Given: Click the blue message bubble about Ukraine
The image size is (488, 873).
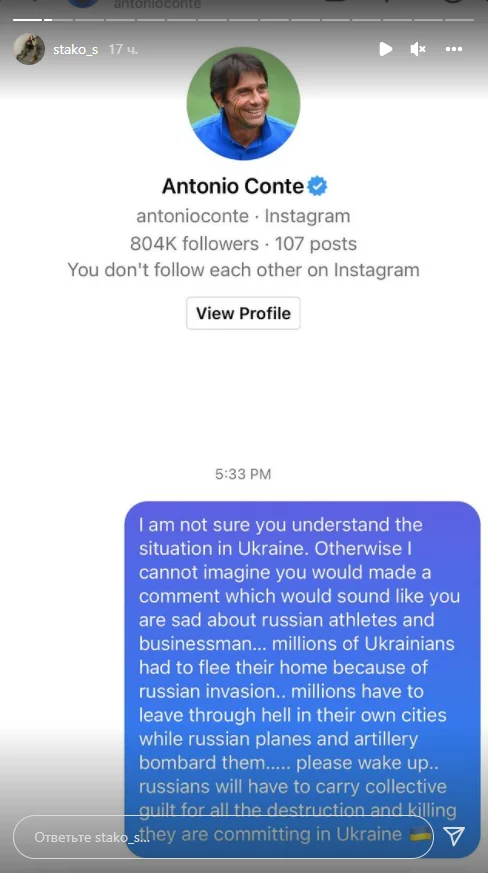Looking at the screenshot, I should tap(302, 679).
